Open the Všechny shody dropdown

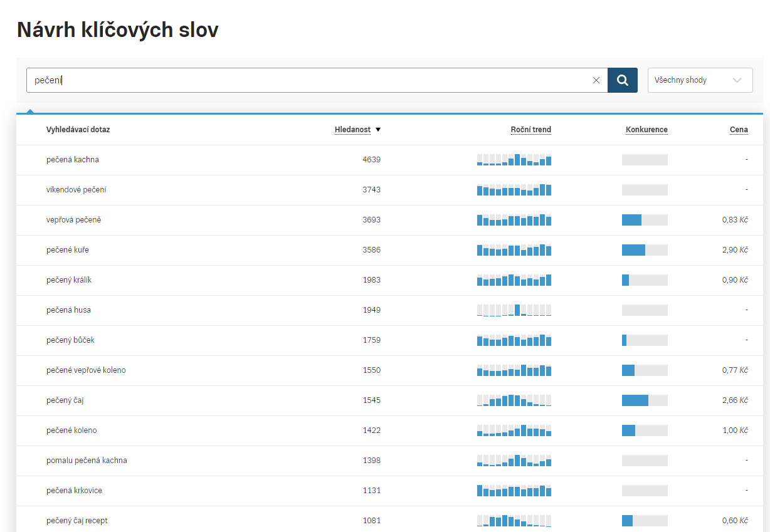point(700,80)
